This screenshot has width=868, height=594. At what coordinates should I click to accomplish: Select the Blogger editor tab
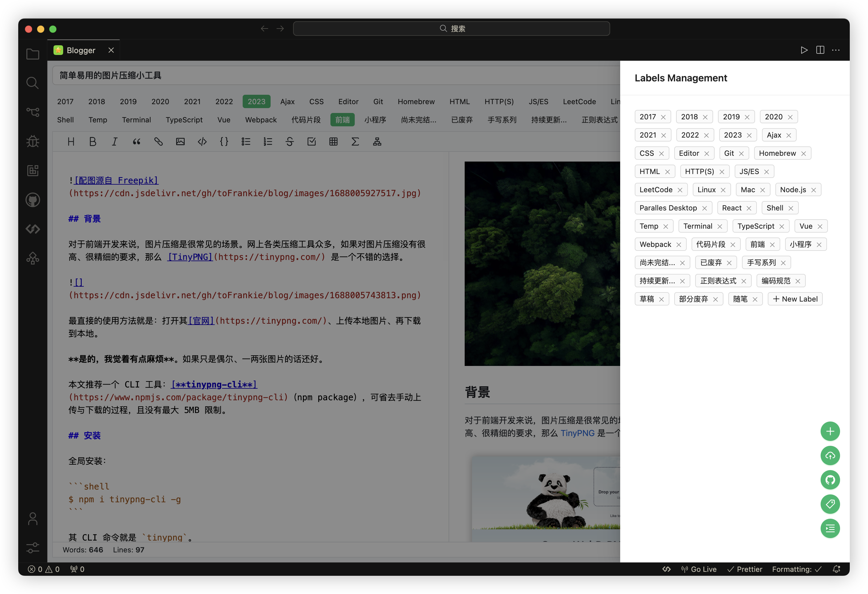coord(84,50)
